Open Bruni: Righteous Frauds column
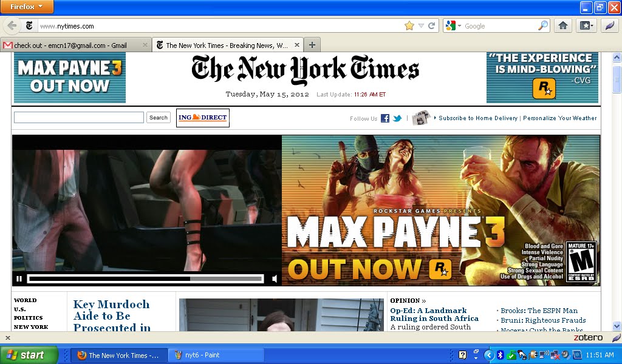 543,320
